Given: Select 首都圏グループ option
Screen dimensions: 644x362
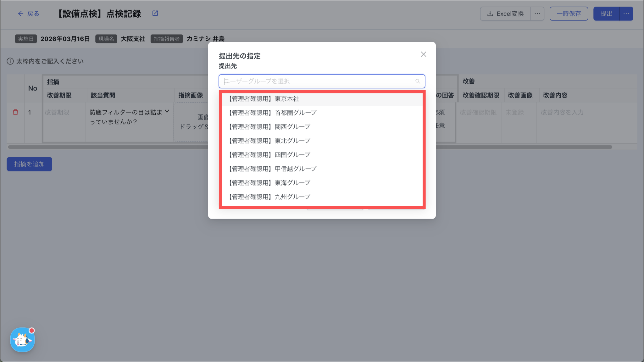Looking at the screenshot, I should (x=272, y=113).
